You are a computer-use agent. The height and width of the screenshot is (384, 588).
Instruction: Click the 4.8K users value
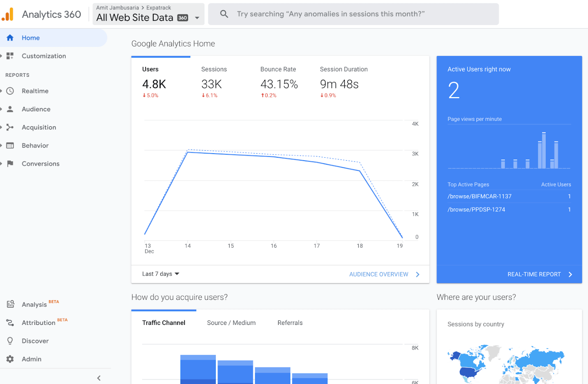pyautogui.click(x=154, y=84)
